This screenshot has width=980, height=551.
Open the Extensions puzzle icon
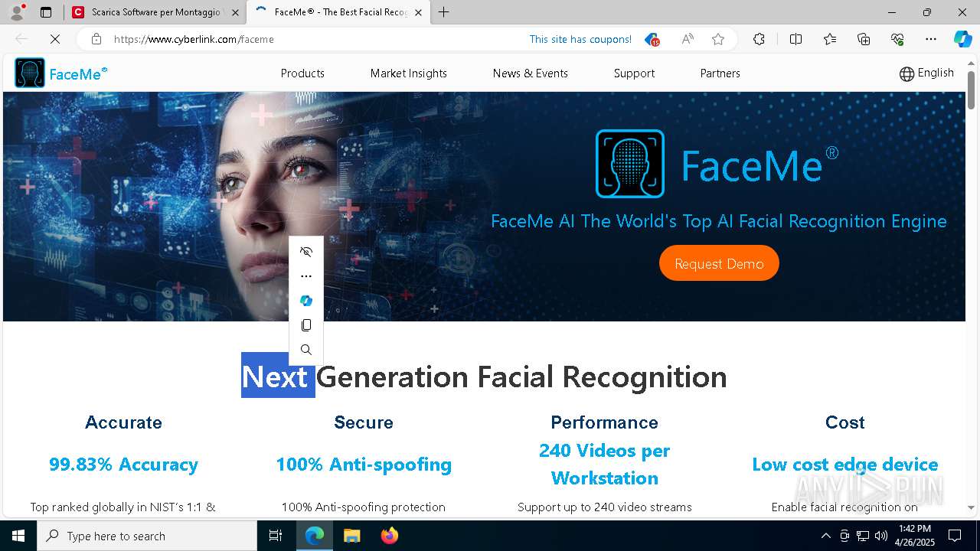[x=759, y=39]
